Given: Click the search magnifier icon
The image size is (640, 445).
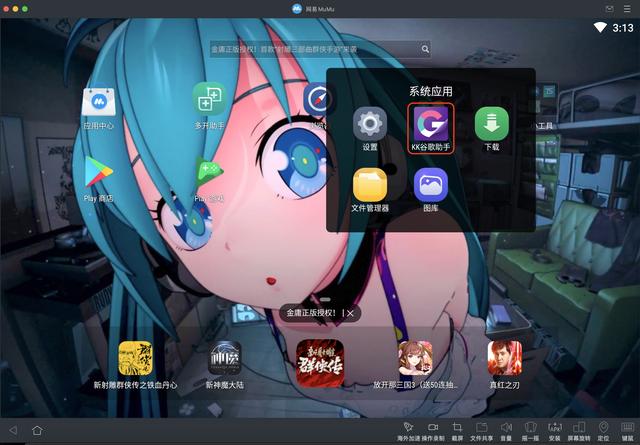Looking at the screenshot, I should [x=425, y=49].
